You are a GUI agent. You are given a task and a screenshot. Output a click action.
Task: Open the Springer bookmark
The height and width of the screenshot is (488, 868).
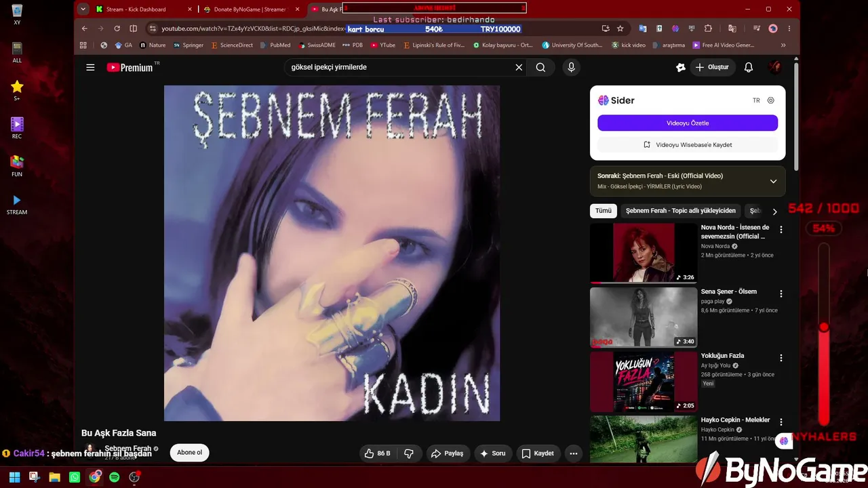(189, 45)
